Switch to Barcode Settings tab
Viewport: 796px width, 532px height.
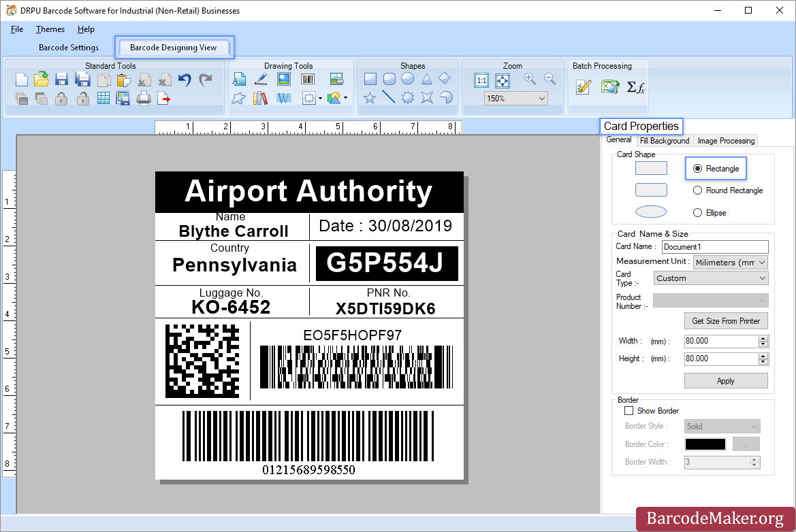[x=69, y=47]
